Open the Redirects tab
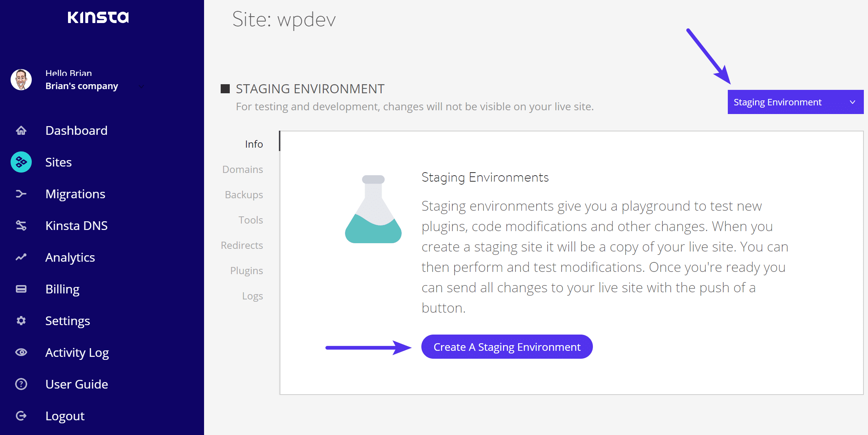Image resolution: width=868 pixels, height=435 pixels. pos(242,245)
